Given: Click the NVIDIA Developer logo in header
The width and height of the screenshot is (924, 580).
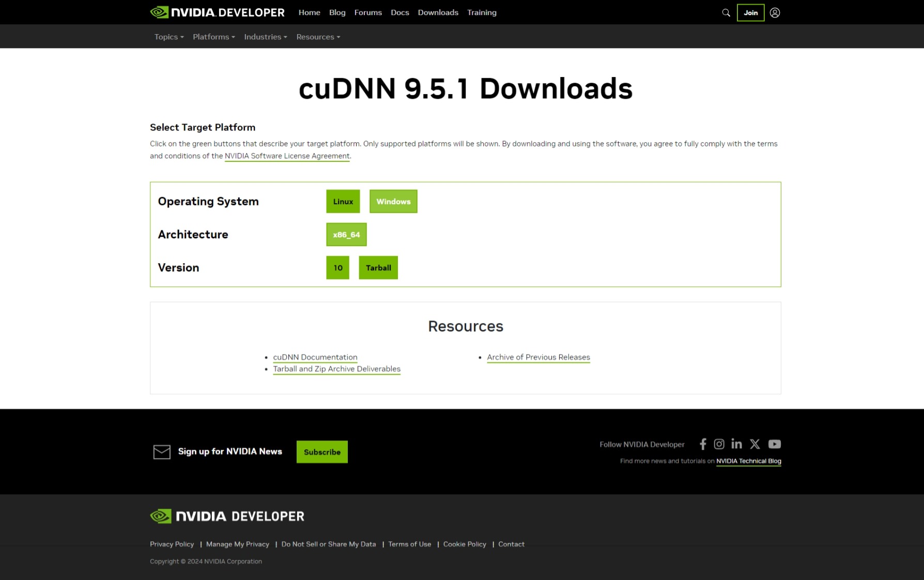Looking at the screenshot, I should click(x=217, y=12).
